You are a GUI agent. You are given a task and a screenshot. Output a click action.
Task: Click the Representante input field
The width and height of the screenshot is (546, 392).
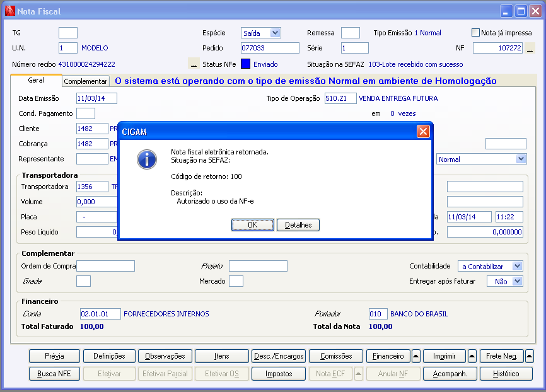(x=92, y=159)
